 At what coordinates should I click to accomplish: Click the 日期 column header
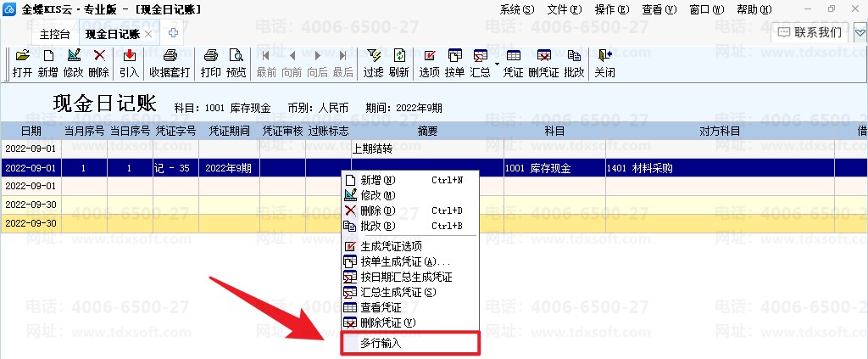[31, 131]
